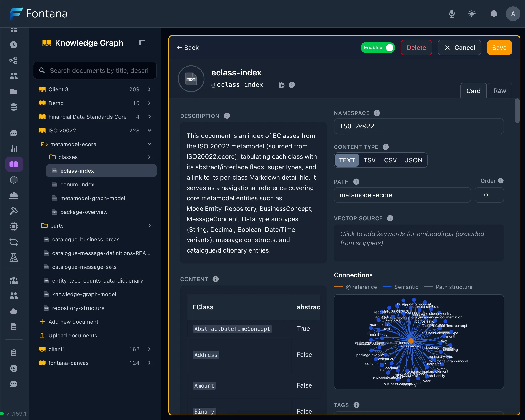Click the info icon next to VECTOR SOURCE
The image size is (525, 420).
coord(390,218)
